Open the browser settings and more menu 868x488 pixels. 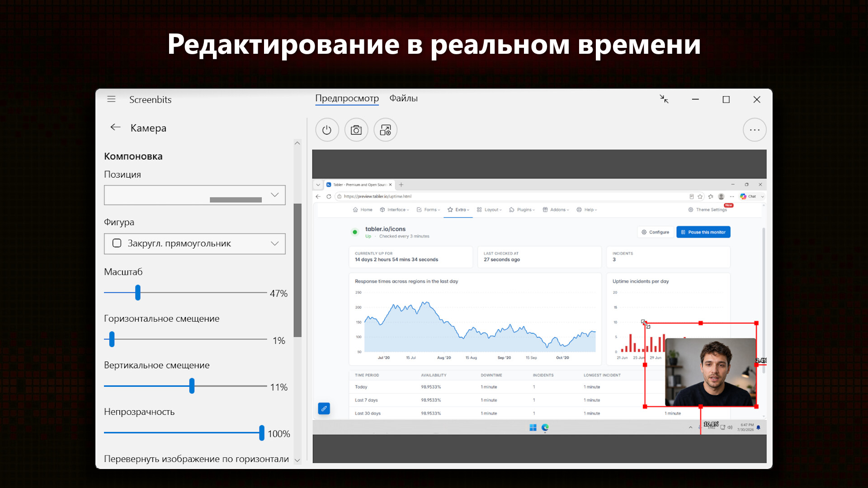(x=732, y=197)
